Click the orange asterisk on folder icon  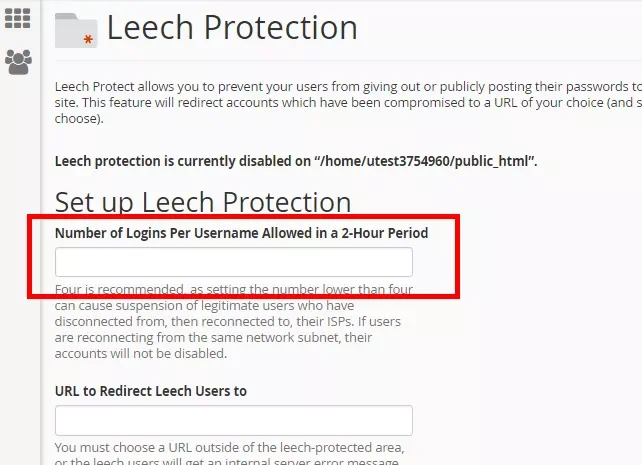click(x=88, y=40)
